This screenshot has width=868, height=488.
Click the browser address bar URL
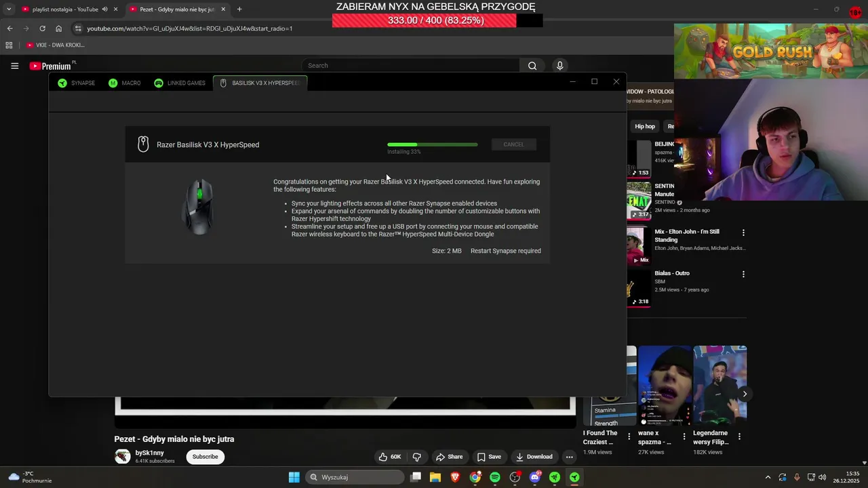click(x=190, y=28)
